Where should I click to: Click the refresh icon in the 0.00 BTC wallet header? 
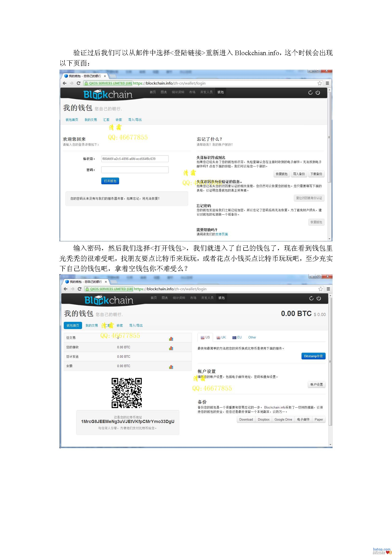click(311, 298)
